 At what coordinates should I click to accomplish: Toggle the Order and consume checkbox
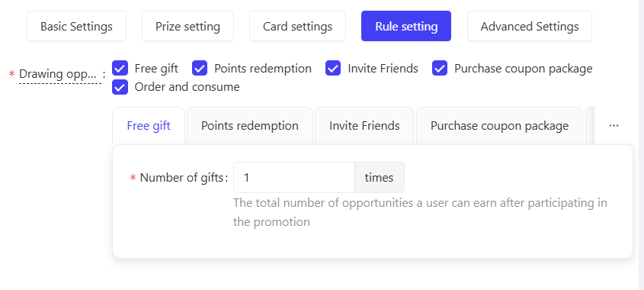(120, 87)
